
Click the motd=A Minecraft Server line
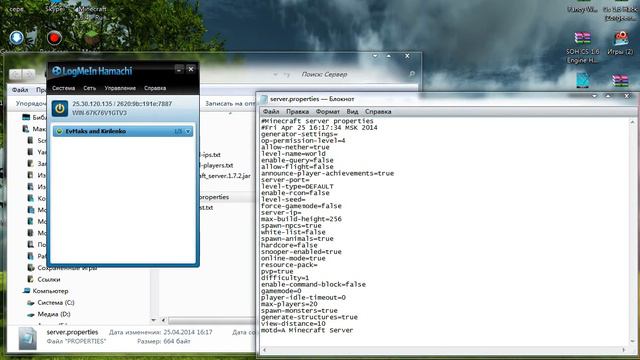(x=307, y=330)
